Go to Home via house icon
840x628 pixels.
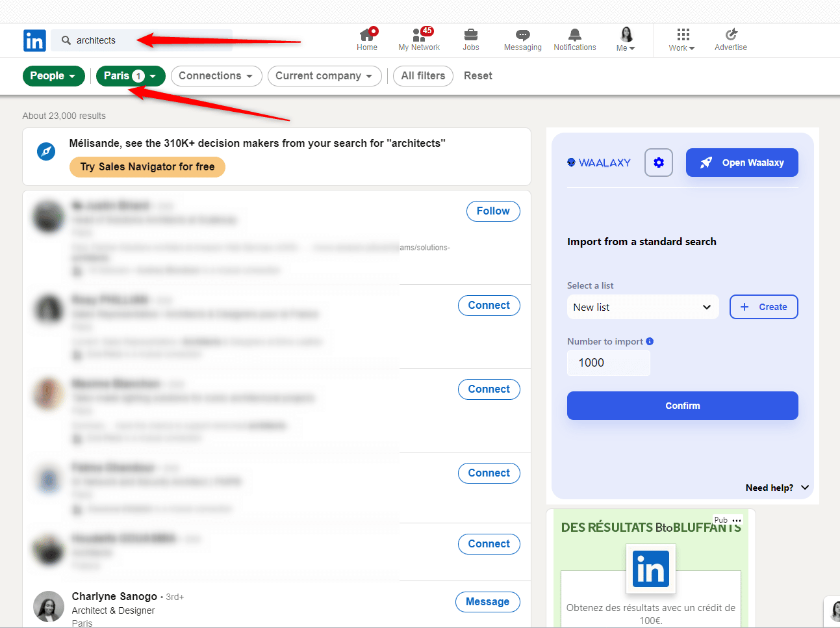[367, 34]
